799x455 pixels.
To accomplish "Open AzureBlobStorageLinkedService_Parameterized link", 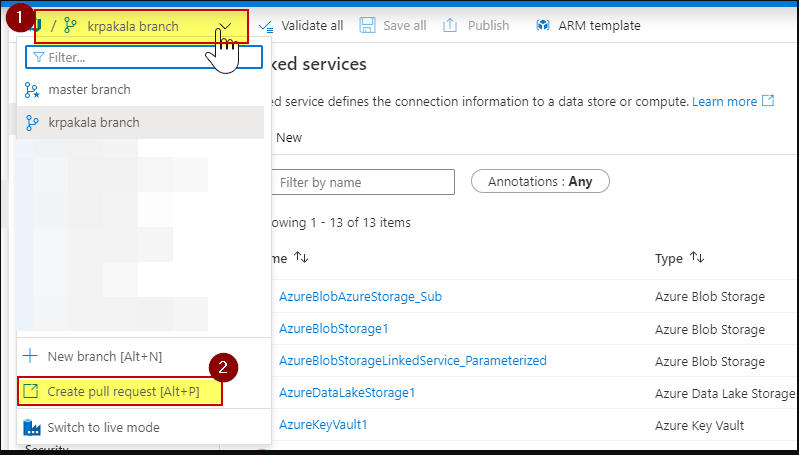I will 412,361.
